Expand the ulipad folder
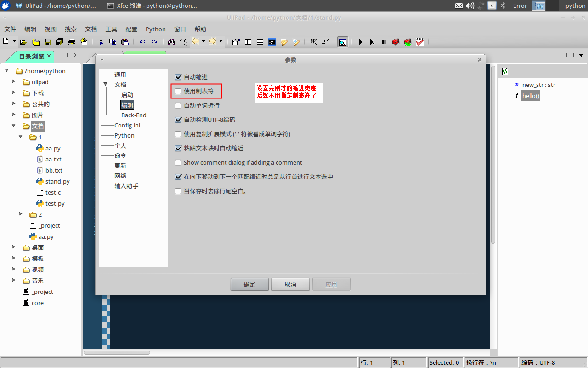Screen dimensions: 588x368 coord(14,82)
